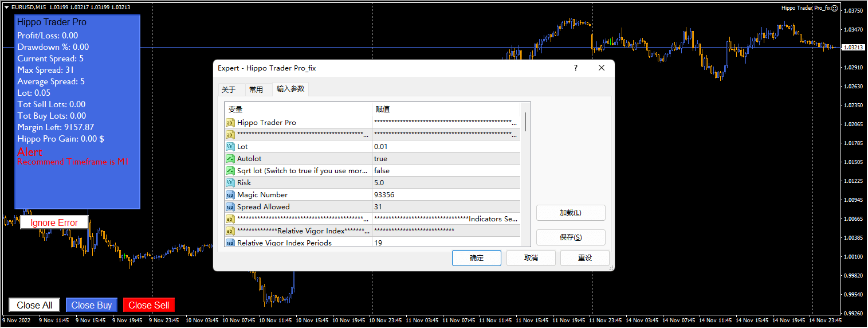The image size is (868, 328).
Task: Select the Autolot value true cell
Action: 446,159
